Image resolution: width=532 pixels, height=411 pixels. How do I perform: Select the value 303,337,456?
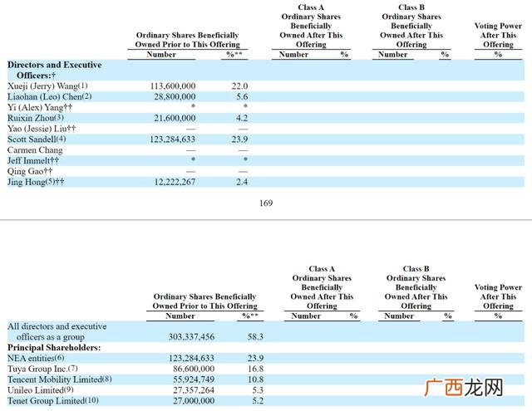point(191,337)
